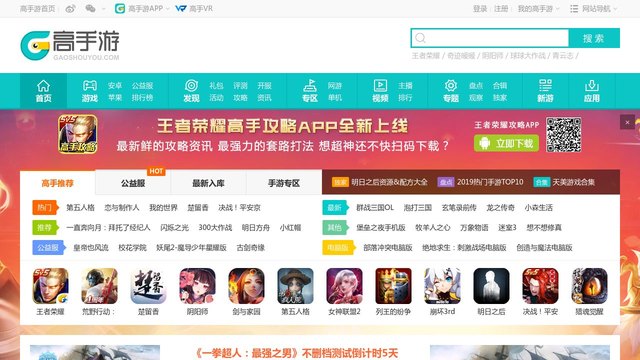Open the 高手游首页 link
This screenshot has height=360, width=640.
click(38, 9)
